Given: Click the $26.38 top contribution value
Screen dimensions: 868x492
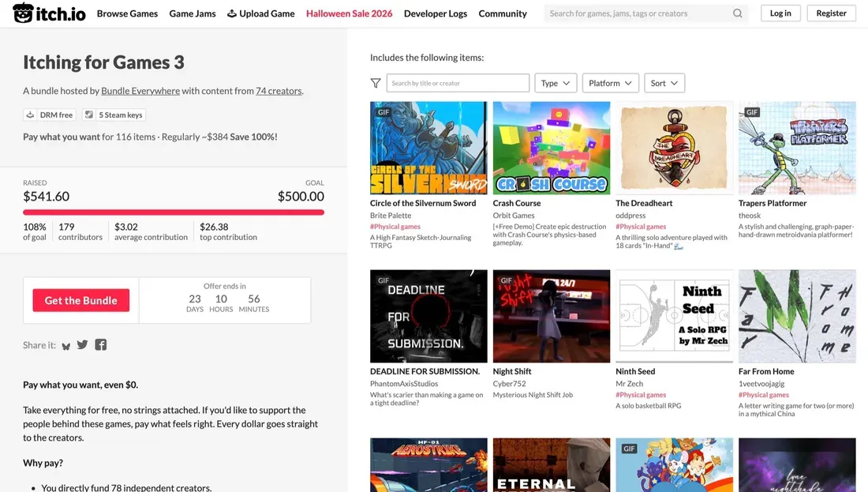Looking at the screenshot, I should click(214, 227).
